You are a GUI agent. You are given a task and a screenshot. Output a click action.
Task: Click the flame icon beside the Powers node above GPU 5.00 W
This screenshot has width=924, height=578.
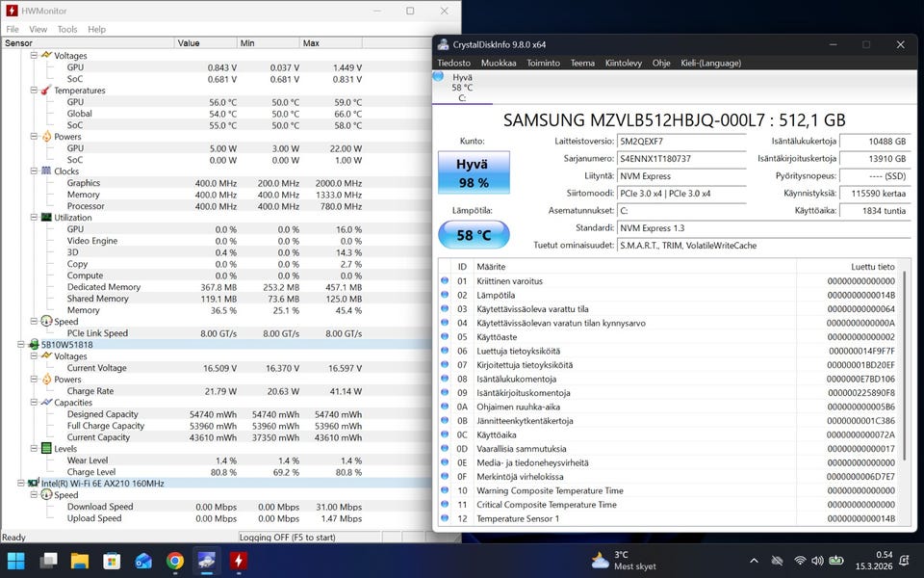(46, 136)
